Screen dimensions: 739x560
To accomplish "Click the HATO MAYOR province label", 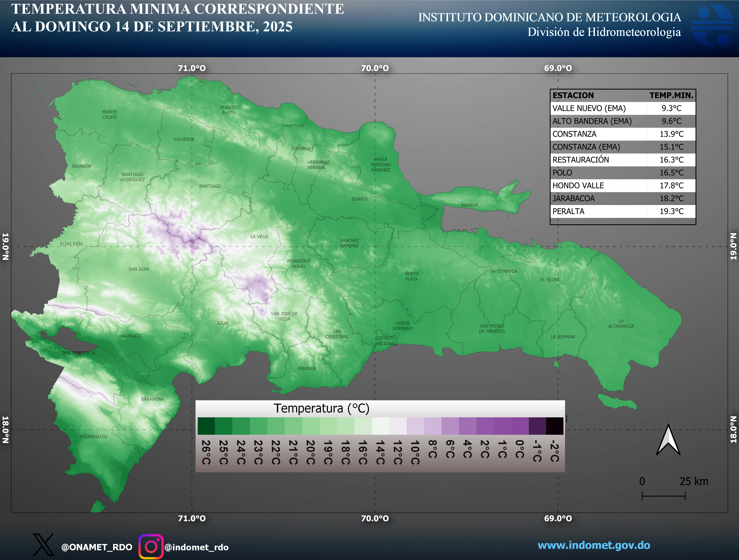I will 504,271.
